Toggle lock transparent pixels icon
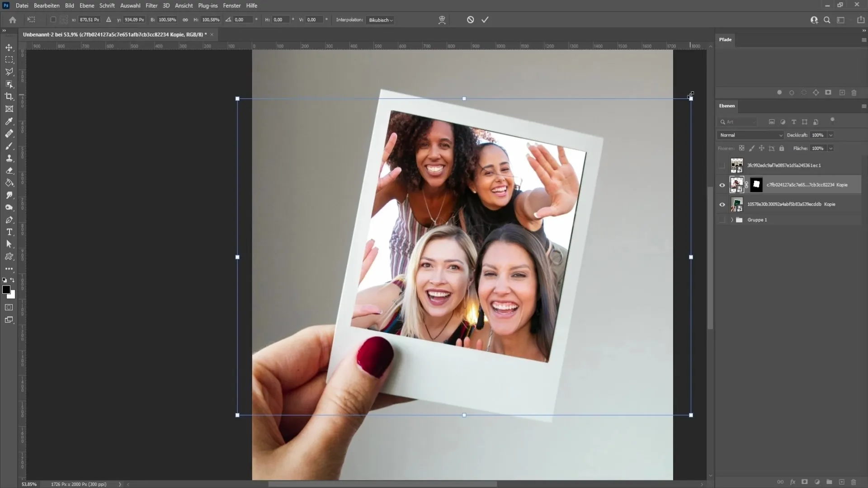The width and height of the screenshot is (868, 488). tap(741, 148)
